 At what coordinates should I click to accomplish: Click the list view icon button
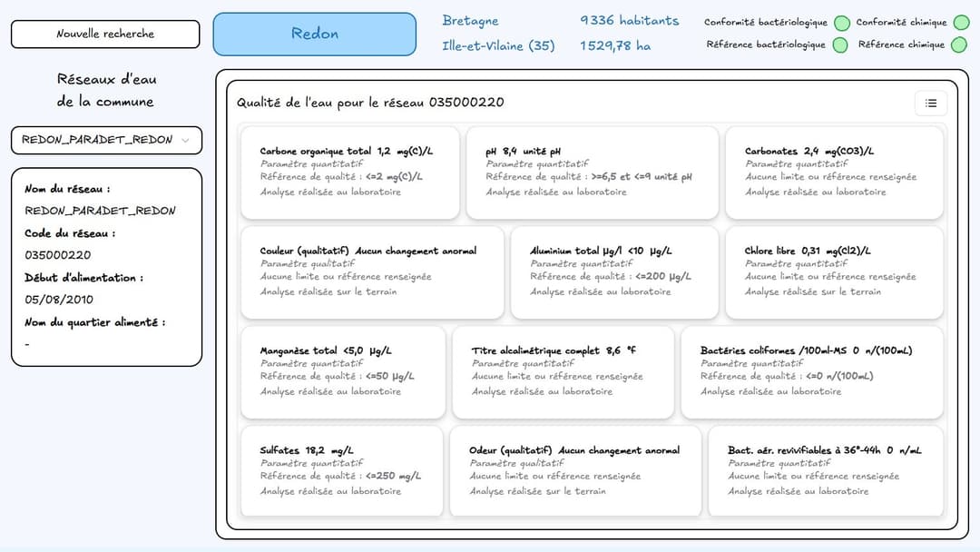click(930, 103)
